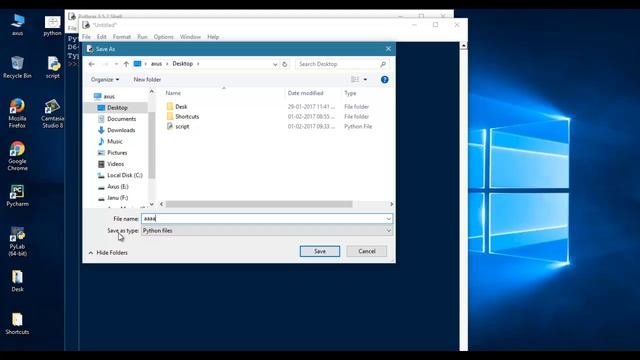
Task: Click the Save button
Action: [x=320, y=251]
